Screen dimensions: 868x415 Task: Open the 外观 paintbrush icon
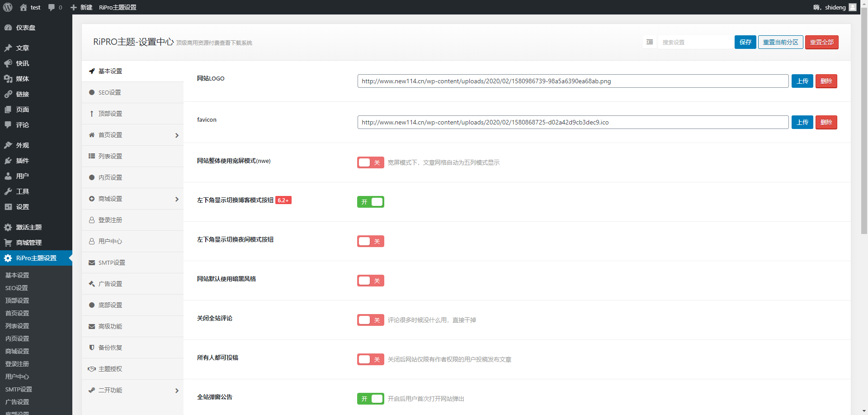(8, 145)
